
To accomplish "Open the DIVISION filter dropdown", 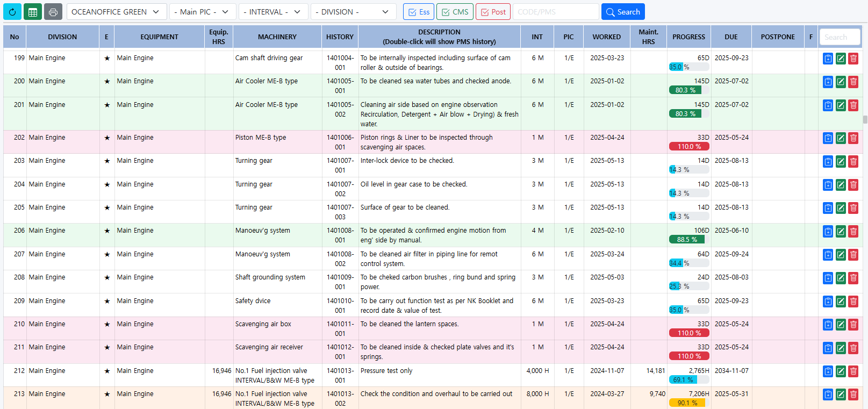I will point(353,12).
